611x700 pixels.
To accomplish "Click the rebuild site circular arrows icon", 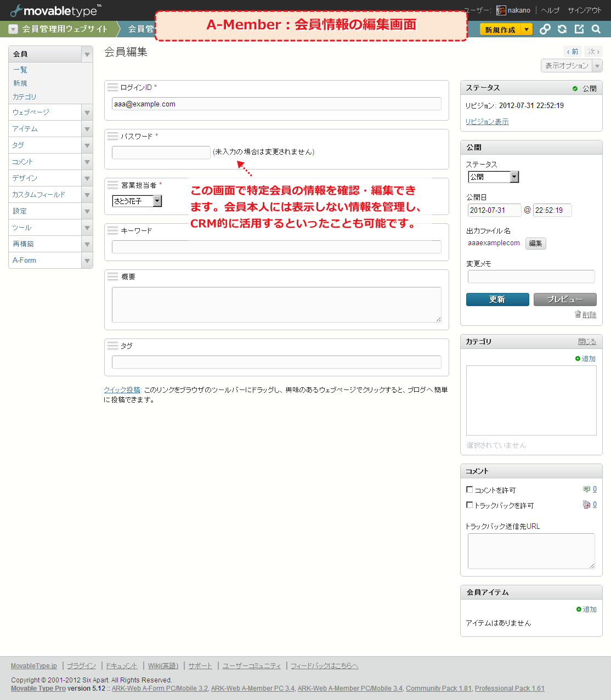I will tap(562, 30).
